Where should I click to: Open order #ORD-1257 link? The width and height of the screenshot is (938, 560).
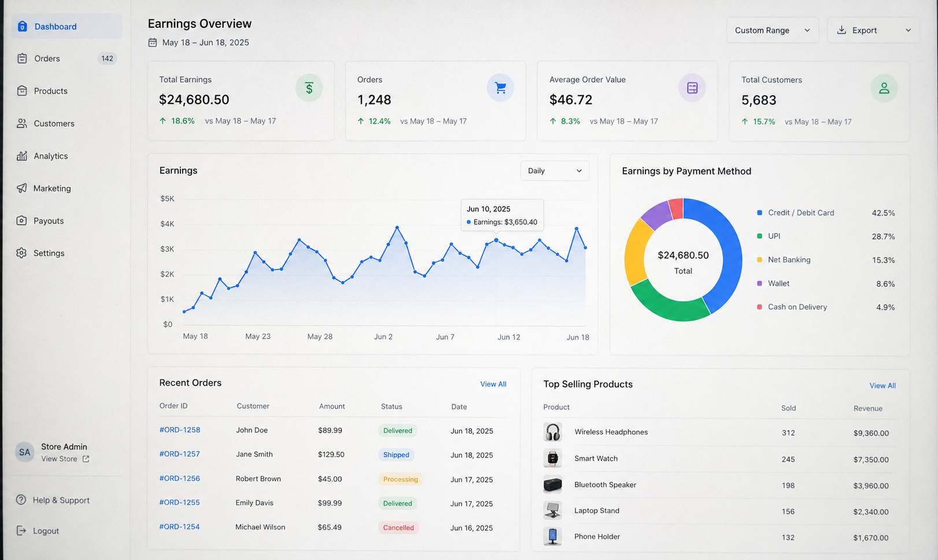click(x=180, y=454)
